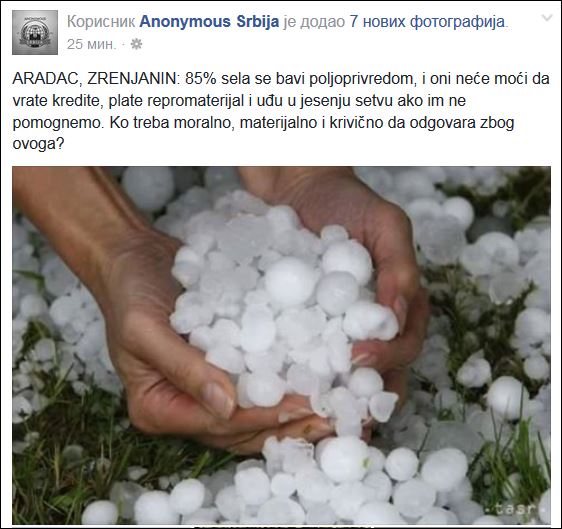Click the word "Корисник" in the post header
The height and width of the screenshot is (529, 562).
coord(101,22)
